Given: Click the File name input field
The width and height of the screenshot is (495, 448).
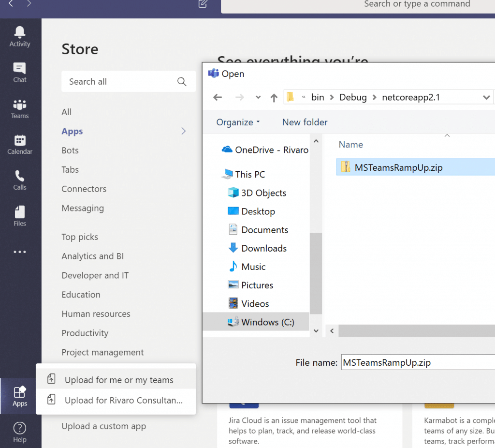Looking at the screenshot, I should click(418, 362).
